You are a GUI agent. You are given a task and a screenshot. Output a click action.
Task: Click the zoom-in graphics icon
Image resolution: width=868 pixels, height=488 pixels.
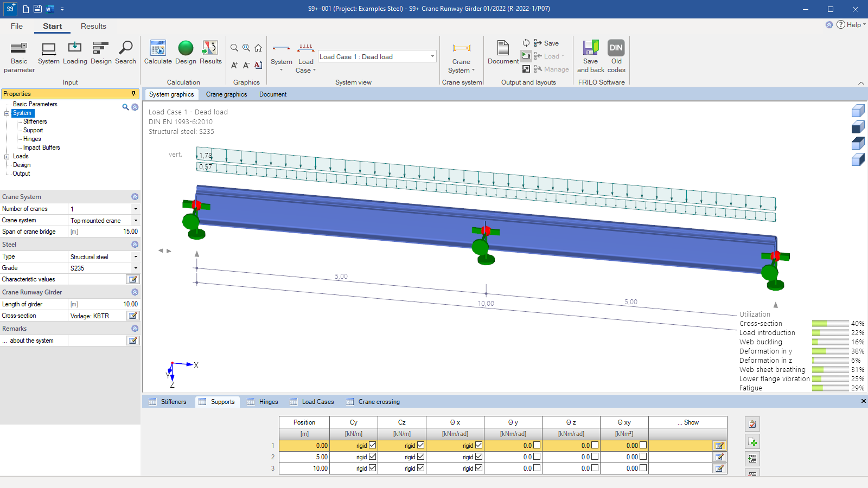(x=246, y=48)
